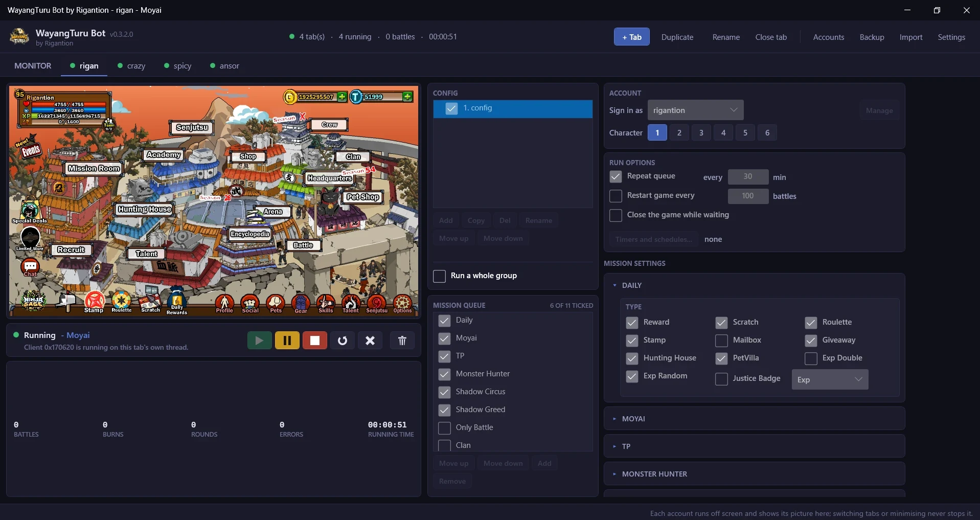The image size is (980, 520).
Task: Click the Ninja Saga logo icon
Action: (34, 301)
